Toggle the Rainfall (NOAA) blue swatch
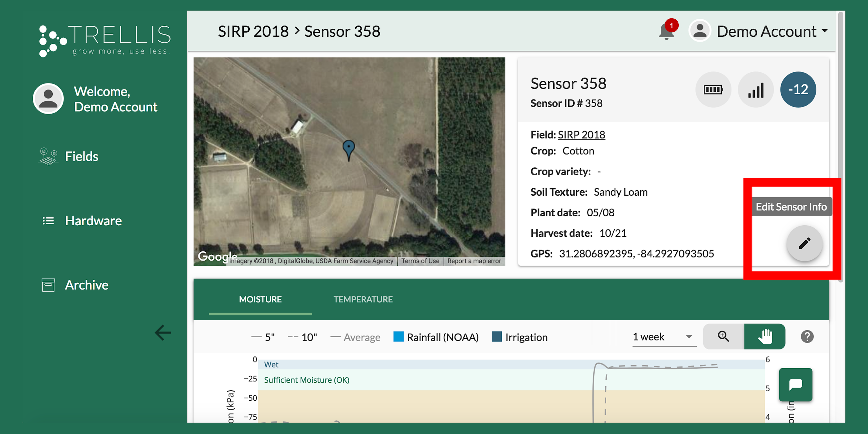Viewport: 868px width, 434px height. click(x=398, y=337)
